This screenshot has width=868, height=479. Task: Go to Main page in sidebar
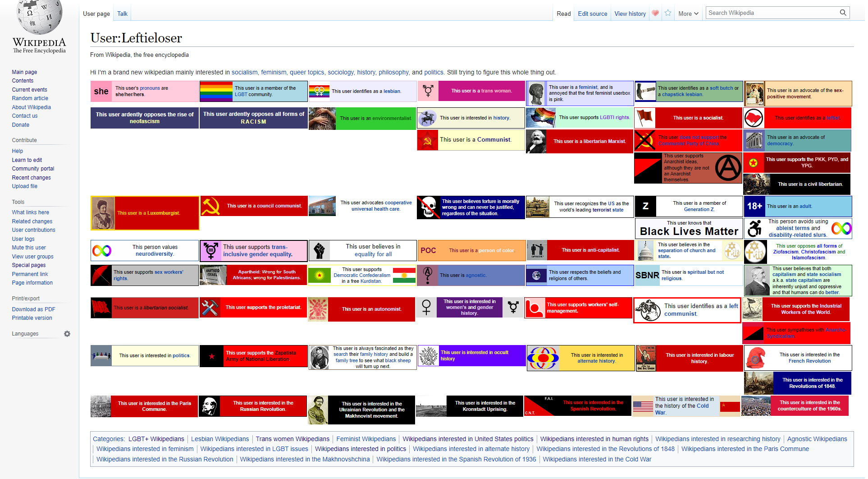[24, 72]
